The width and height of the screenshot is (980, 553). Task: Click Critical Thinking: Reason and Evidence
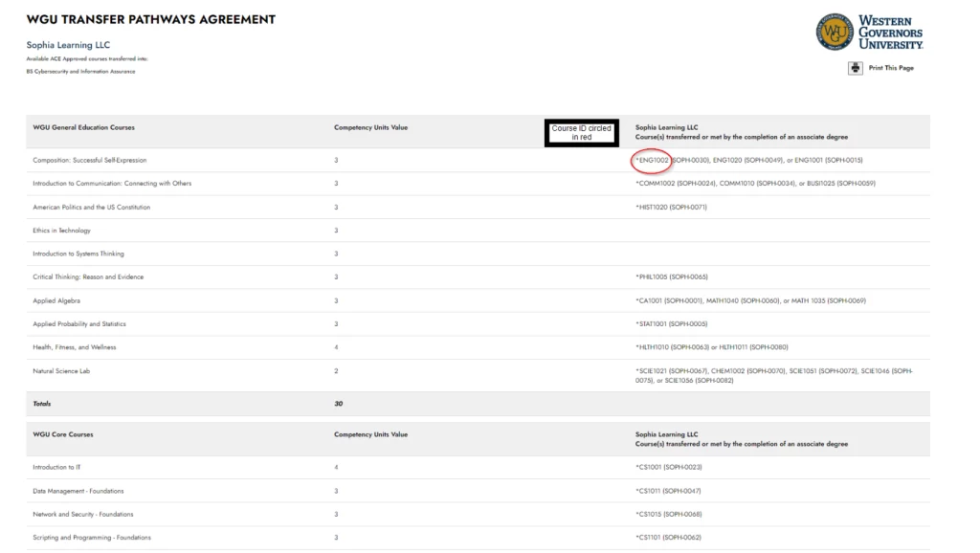(88, 276)
